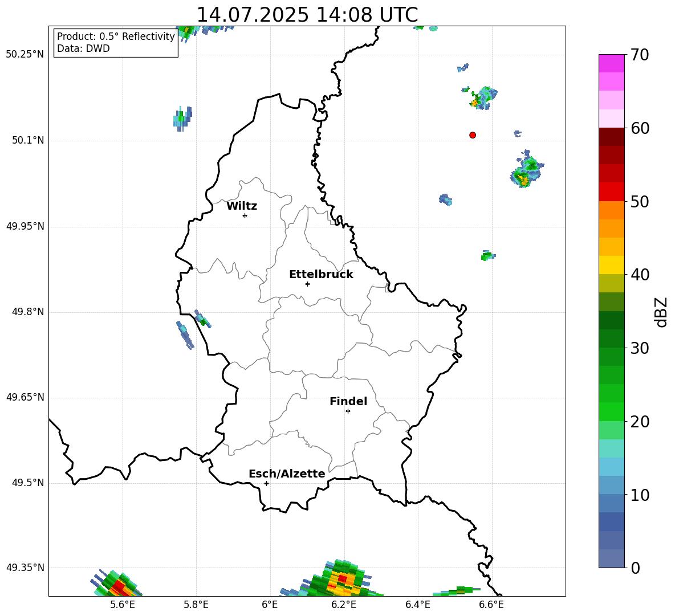Viewport: 675px width, 616px height.
Task: Click the 49.8°N latitude label
Action: pos(28,312)
